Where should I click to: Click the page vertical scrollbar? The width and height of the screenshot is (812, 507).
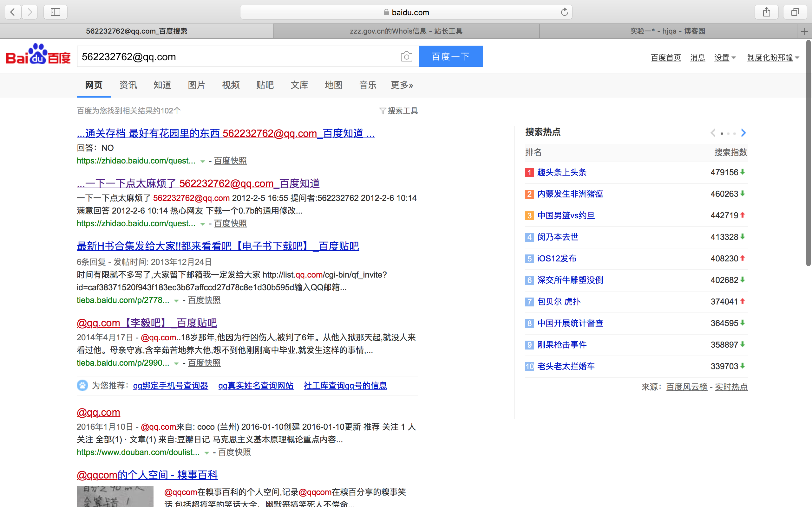(808, 152)
